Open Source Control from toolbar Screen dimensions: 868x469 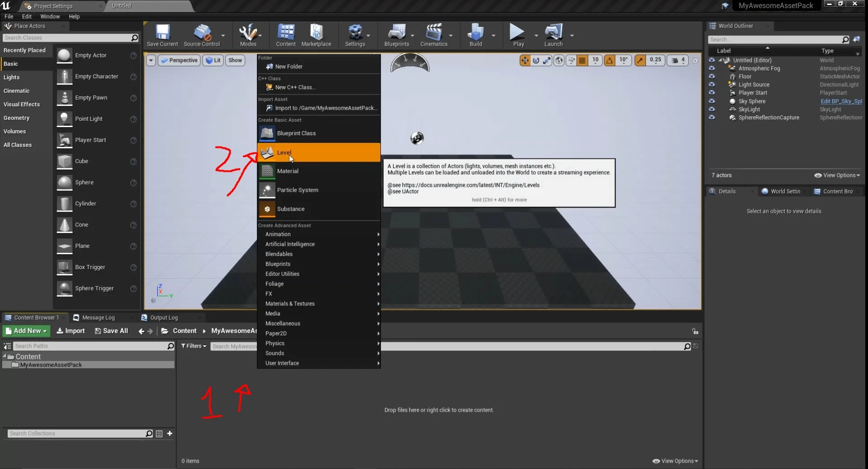(202, 36)
